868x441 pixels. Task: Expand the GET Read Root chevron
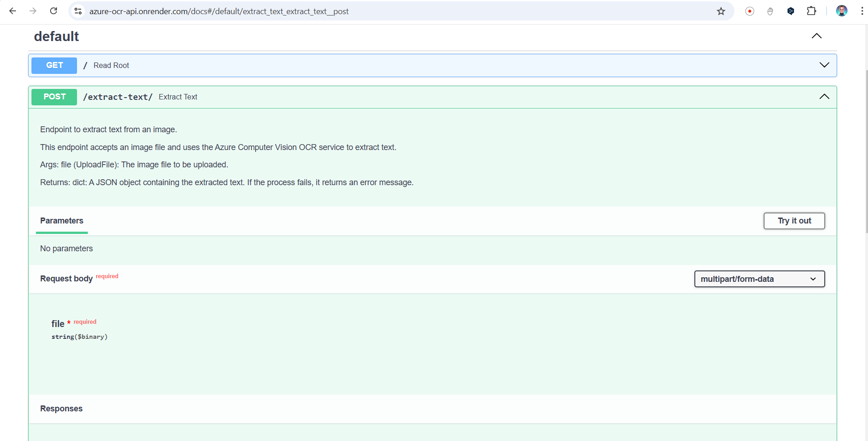tap(824, 65)
